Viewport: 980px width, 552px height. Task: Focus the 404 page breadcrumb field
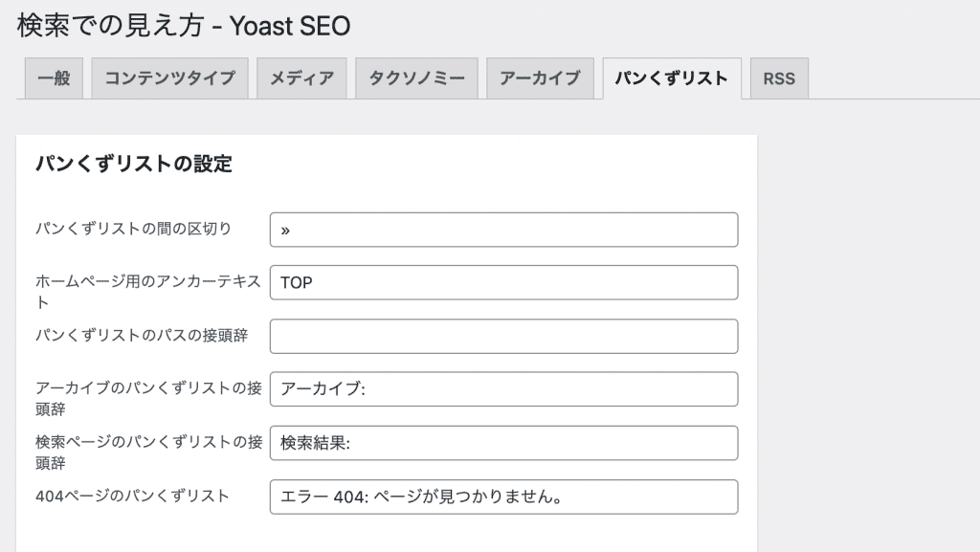503,497
